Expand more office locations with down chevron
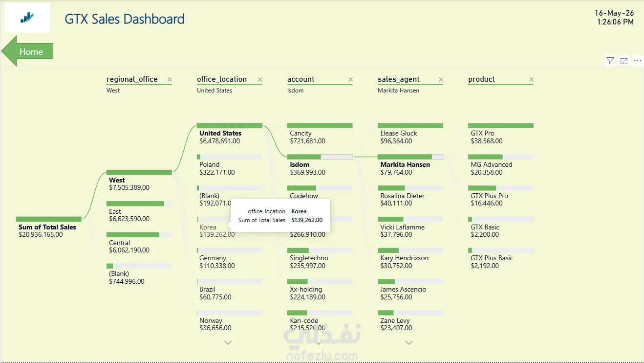644x363 pixels. (228, 343)
